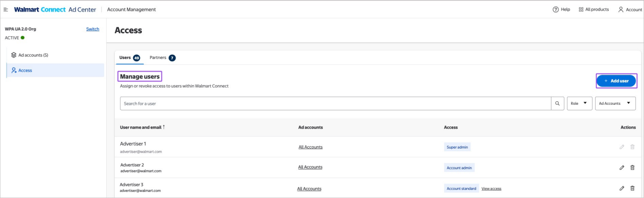Click the Actions column header
Viewport: 644px width, 198px height.
628,127
